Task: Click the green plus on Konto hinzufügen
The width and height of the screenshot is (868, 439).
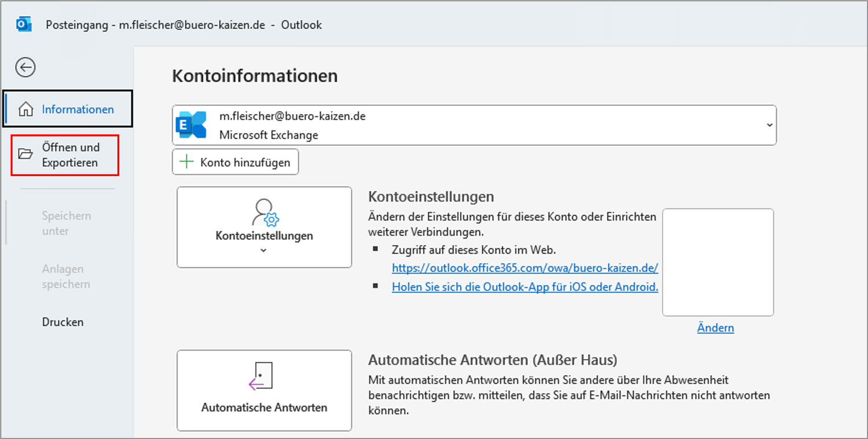Action: [185, 162]
